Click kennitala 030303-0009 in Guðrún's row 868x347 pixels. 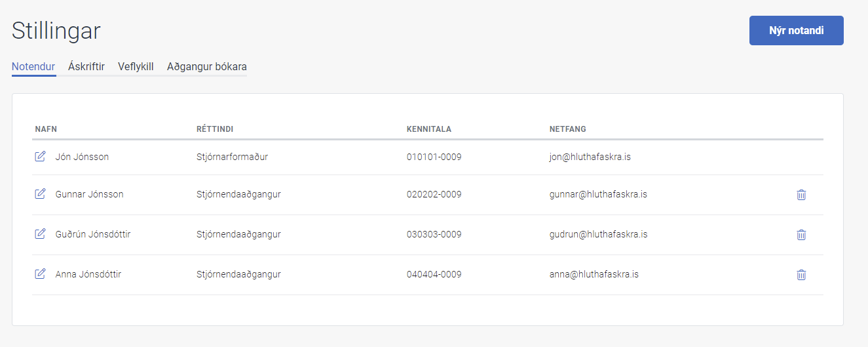[x=434, y=234]
